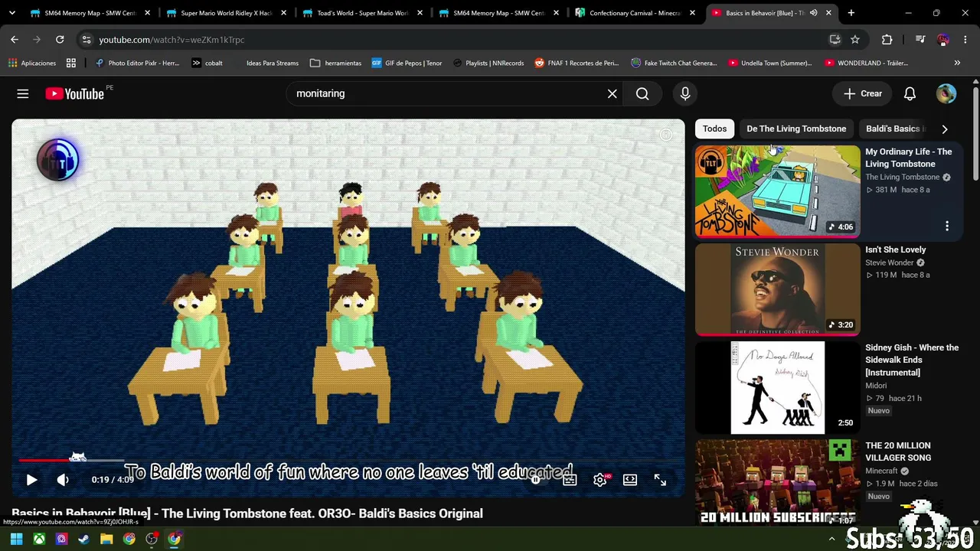Show the hidden bookmarks overflow chevron

(x=957, y=63)
